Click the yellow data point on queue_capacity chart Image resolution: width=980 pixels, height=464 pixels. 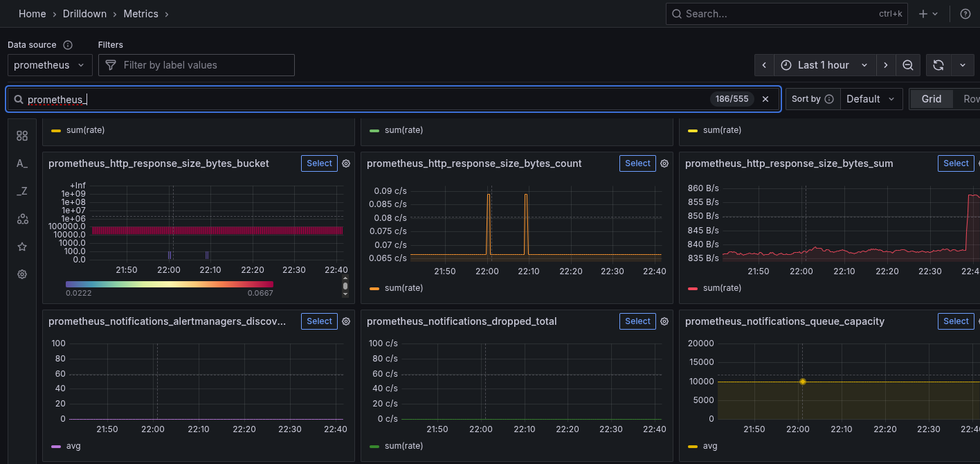803,382
